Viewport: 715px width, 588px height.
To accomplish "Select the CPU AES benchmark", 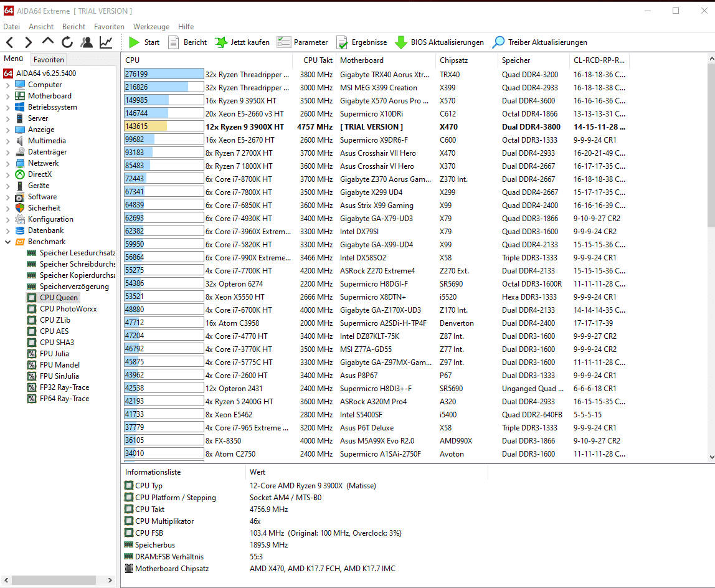I will coord(54,331).
